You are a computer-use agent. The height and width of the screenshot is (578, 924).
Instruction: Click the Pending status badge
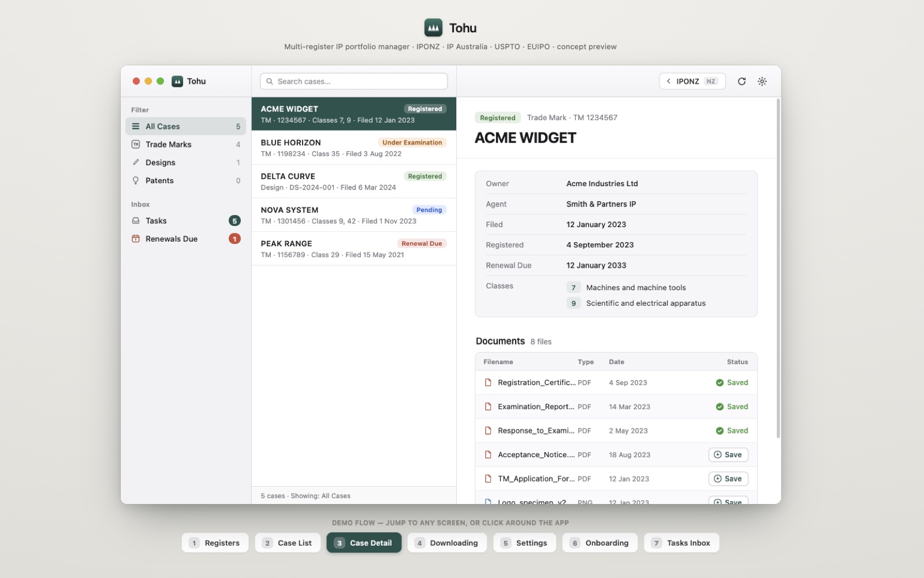(429, 210)
